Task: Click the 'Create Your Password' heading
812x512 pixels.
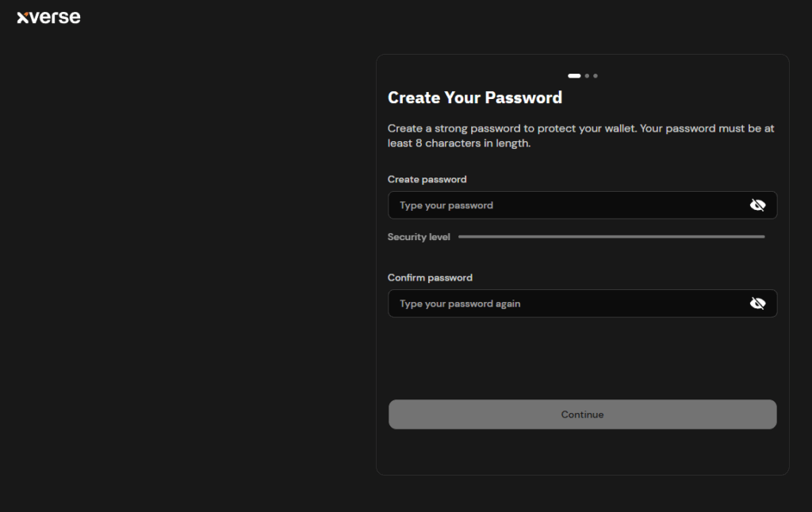Action: tap(474, 97)
